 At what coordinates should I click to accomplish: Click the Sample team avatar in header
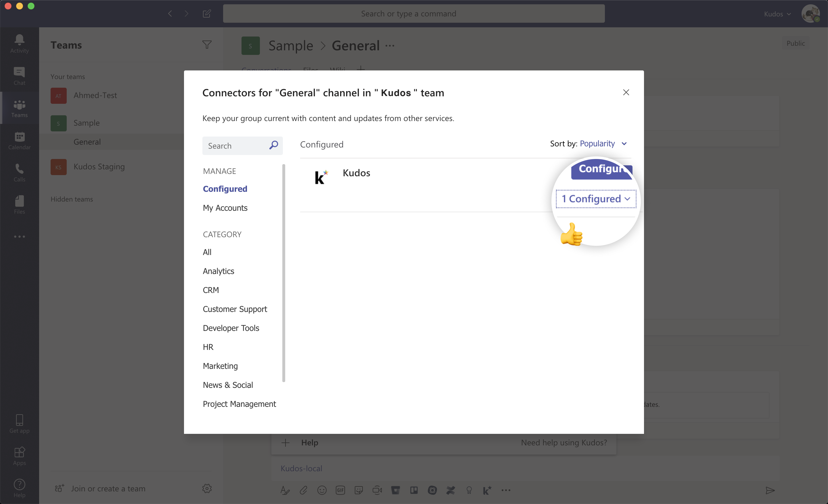coord(250,45)
